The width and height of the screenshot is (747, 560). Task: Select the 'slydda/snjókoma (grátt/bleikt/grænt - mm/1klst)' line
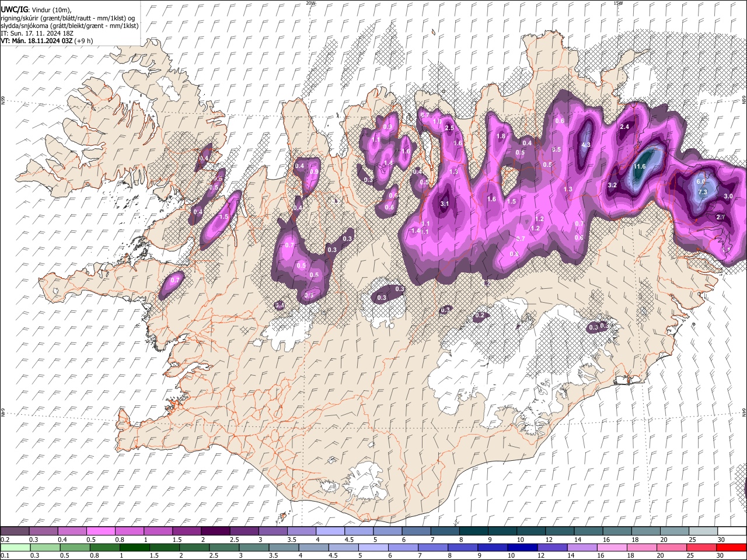tap(69, 26)
